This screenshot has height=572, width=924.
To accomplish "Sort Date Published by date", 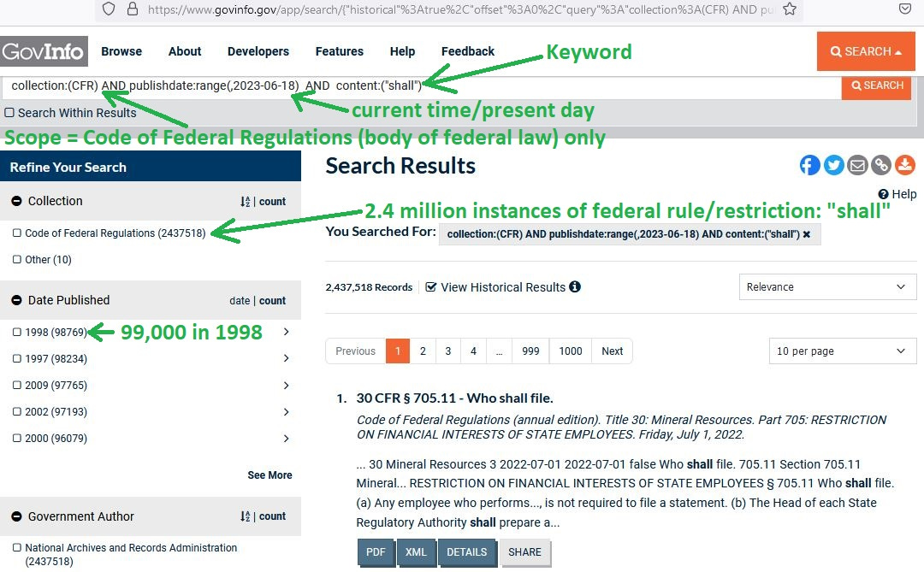I will click(x=240, y=301).
